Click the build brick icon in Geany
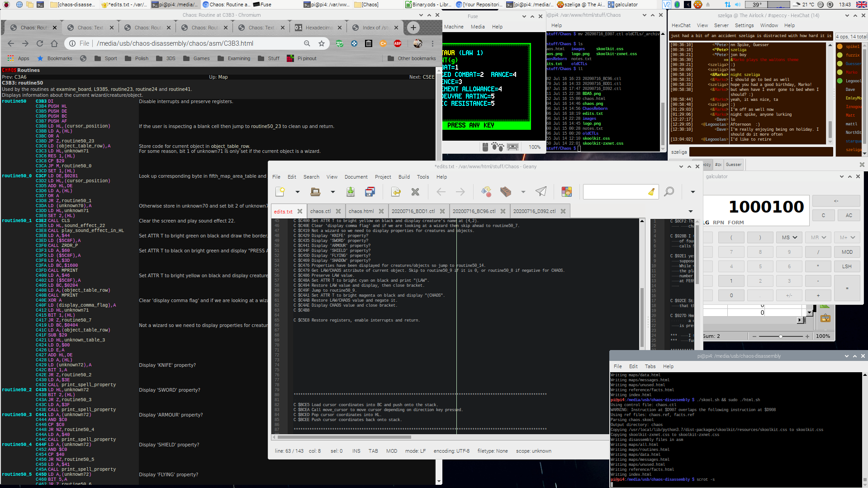868x488 pixels. (505, 192)
